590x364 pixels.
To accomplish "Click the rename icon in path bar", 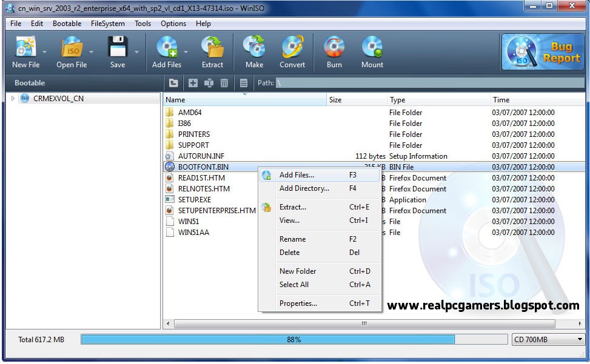I will (x=209, y=83).
